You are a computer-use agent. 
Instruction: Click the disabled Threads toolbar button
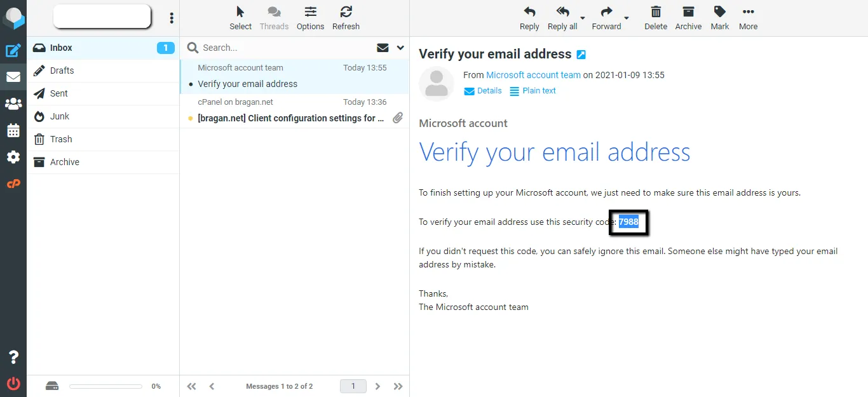point(274,18)
